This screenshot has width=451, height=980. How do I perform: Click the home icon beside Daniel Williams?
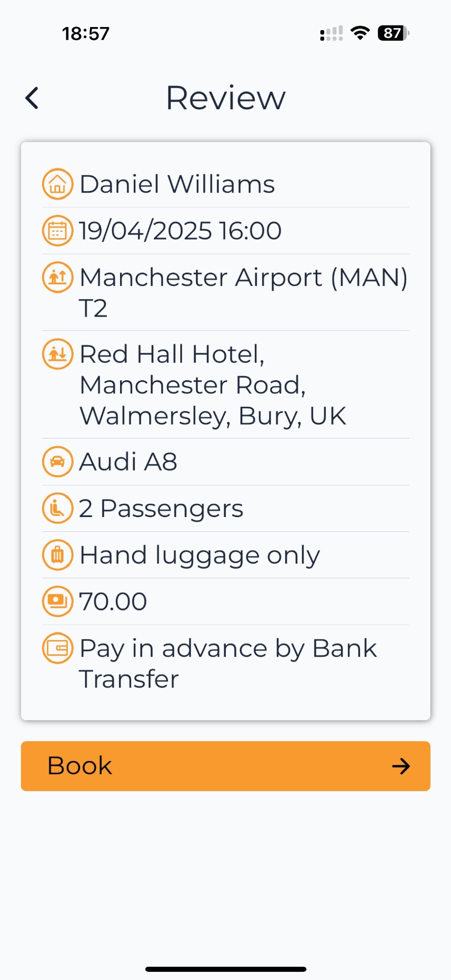pyautogui.click(x=57, y=184)
